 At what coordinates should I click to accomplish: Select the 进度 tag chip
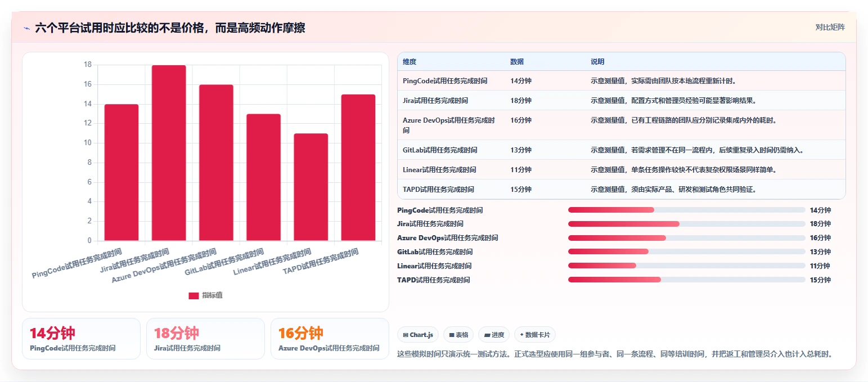coord(494,335)
